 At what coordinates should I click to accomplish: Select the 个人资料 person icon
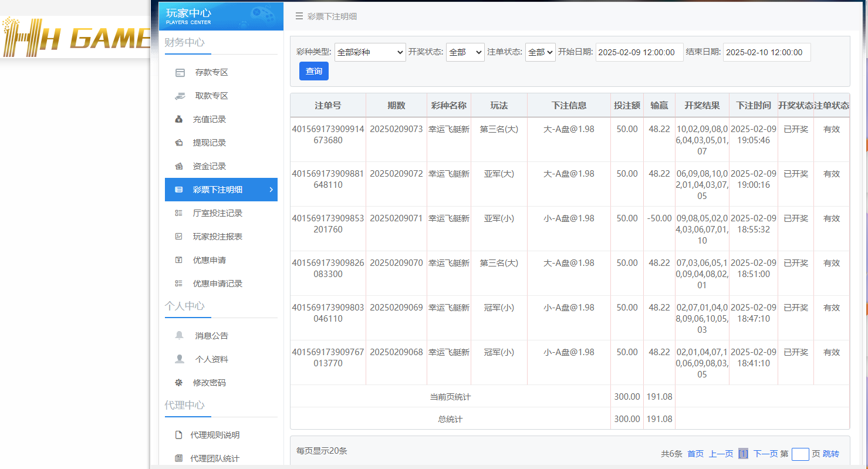point(180,359)
